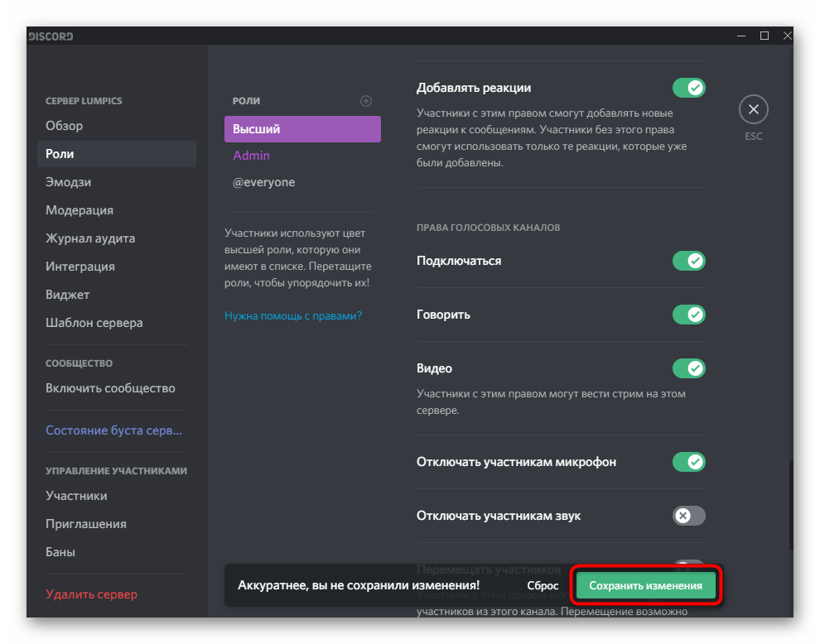
Task: Open the "Нужна помощь с правами?" link
Action: click(x=292, y=315)
